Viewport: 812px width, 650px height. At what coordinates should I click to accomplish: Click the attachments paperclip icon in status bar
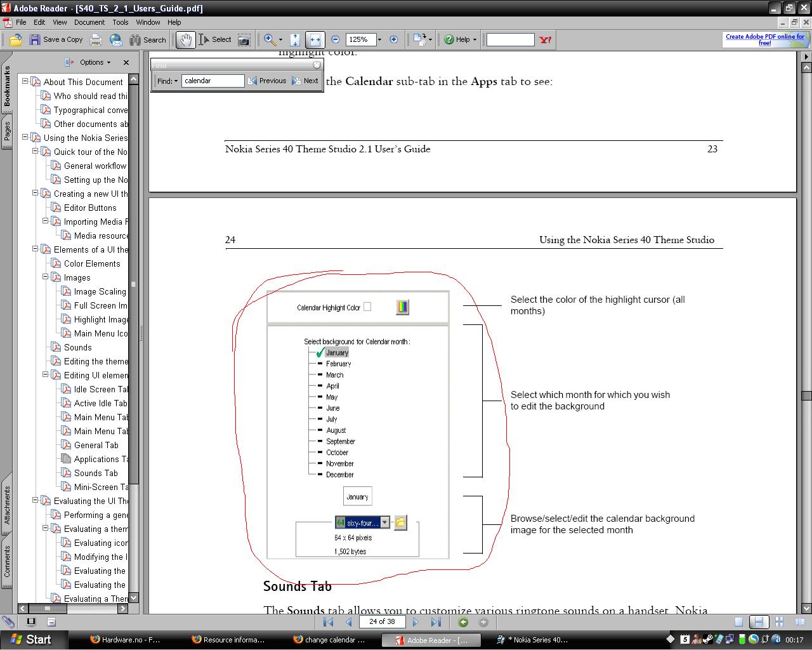[8, 622]
